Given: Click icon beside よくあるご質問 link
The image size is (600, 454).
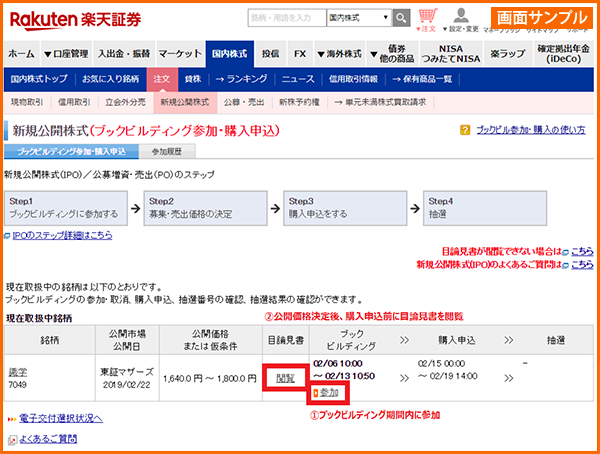Looking at the screenshot, I should tap(12, 440).
